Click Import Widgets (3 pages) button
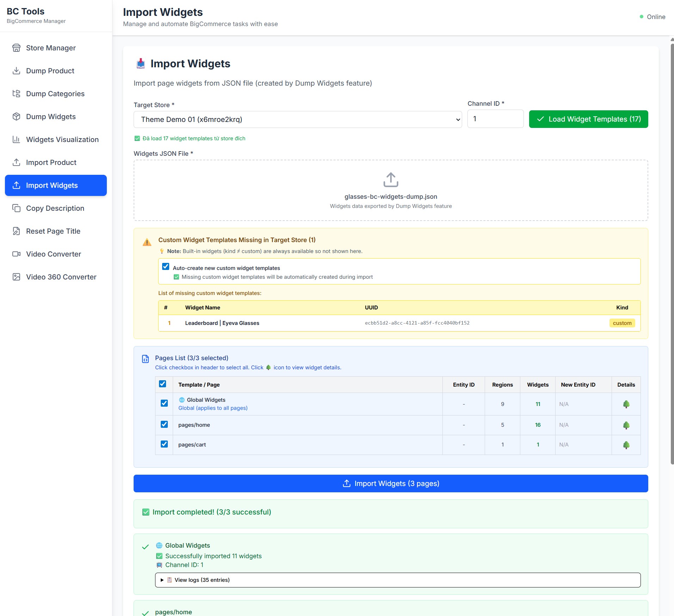The width and height of the screenshot is (674, 616). point(391,483)
